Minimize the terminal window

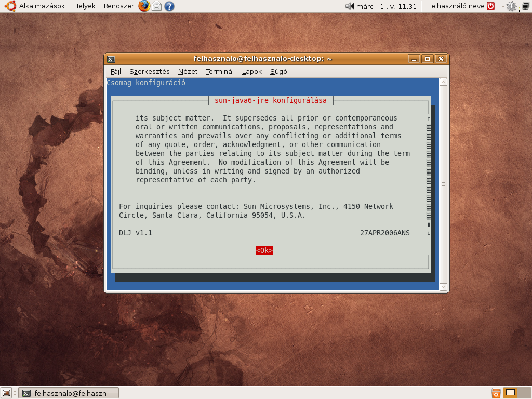pos(414,59)
